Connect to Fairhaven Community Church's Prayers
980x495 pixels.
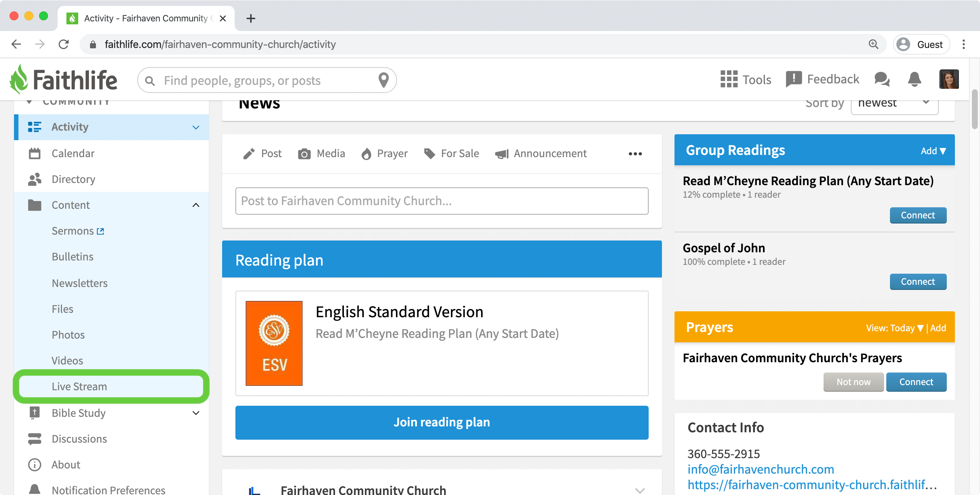pos(916,382)
